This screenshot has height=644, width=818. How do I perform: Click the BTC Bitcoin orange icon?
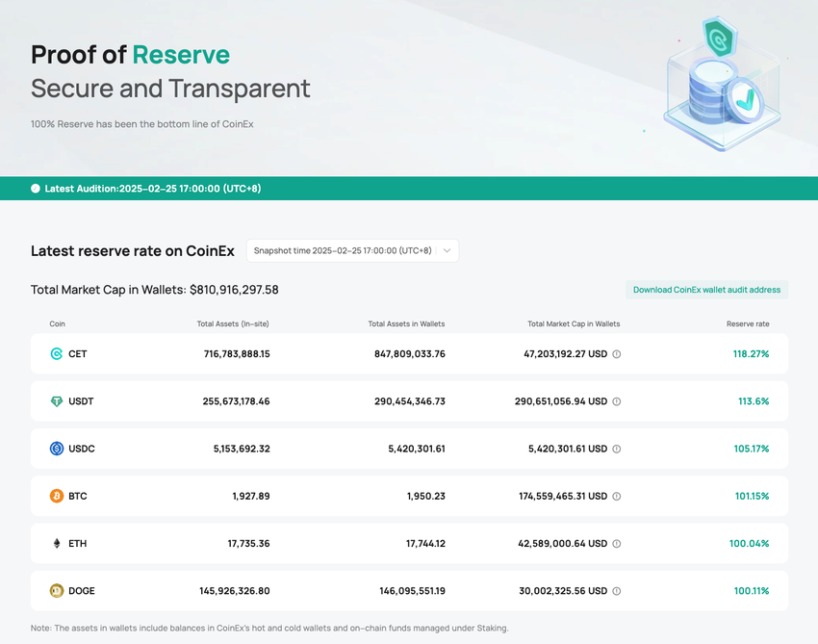click(x=57, y=496)
